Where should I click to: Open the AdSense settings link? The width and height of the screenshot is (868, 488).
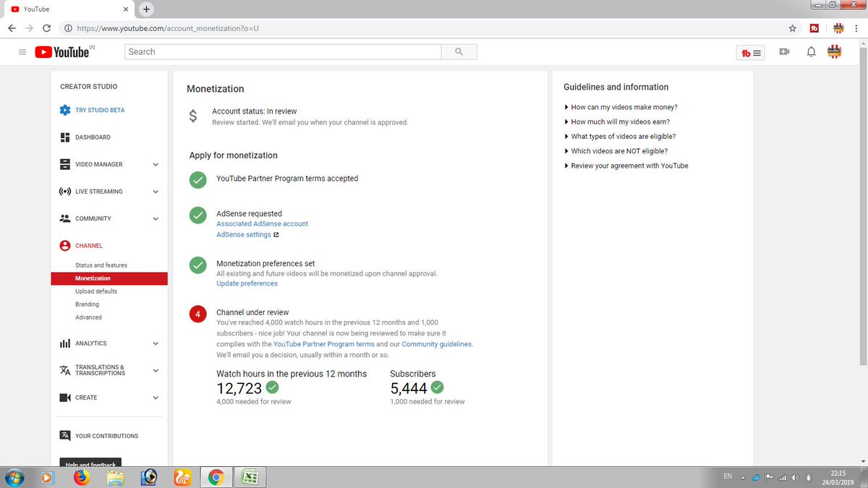coord(244,235)
